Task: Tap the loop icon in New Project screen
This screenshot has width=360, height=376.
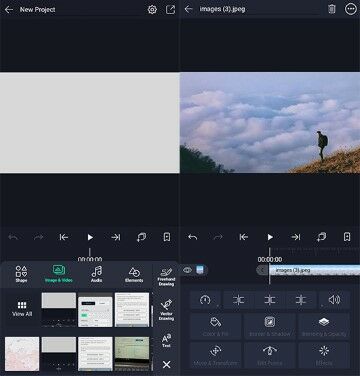Action: click(141, 237)
